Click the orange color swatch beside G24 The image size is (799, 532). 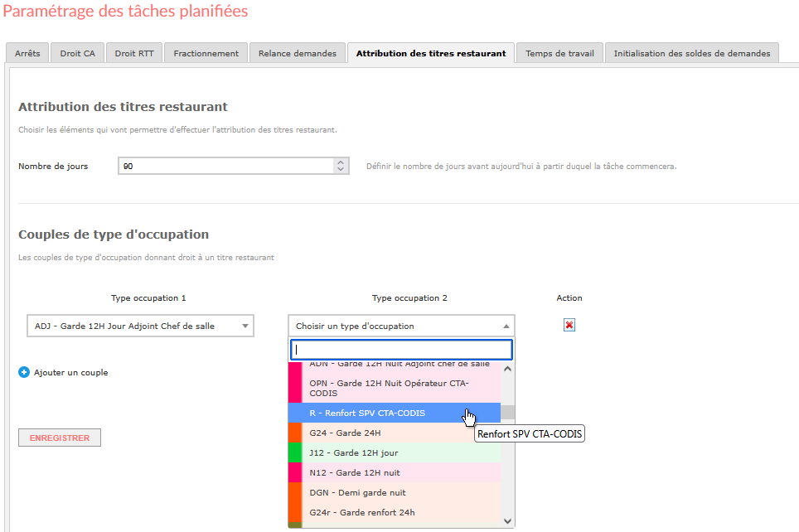(295, 433)
